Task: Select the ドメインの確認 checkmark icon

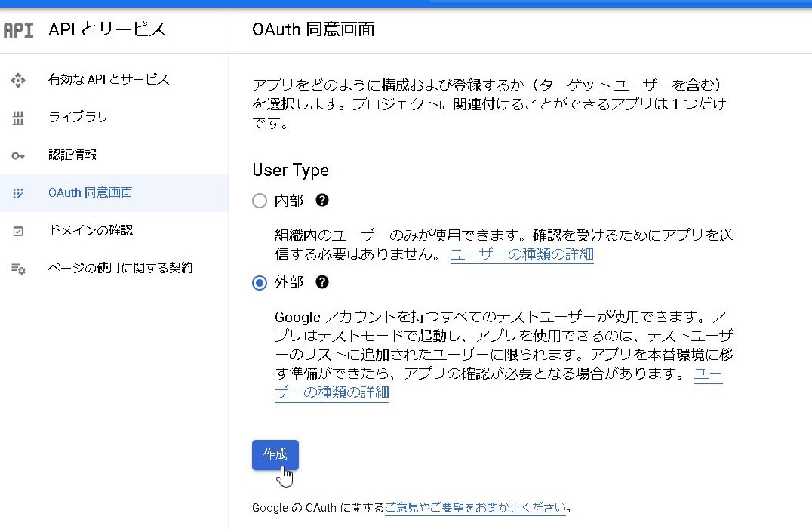Action: tap(17, 232)
